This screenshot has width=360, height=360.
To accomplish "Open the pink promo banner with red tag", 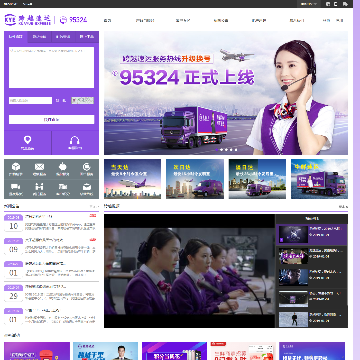I will point(243,351).
